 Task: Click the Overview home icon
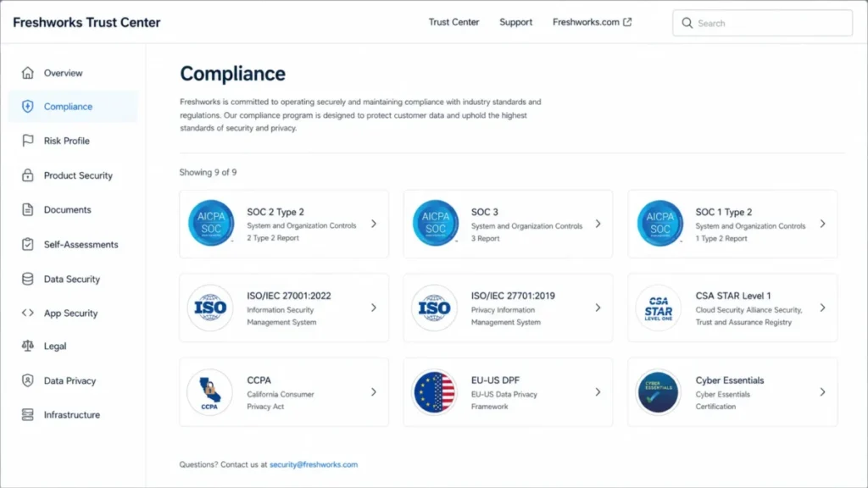pos(28,73)
